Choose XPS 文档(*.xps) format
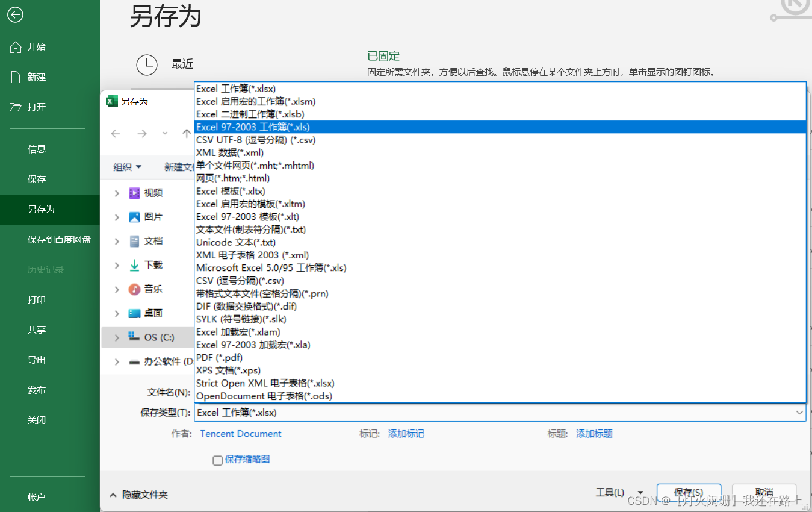This screenshot has width=812, height=512. [x=500, y=370]
